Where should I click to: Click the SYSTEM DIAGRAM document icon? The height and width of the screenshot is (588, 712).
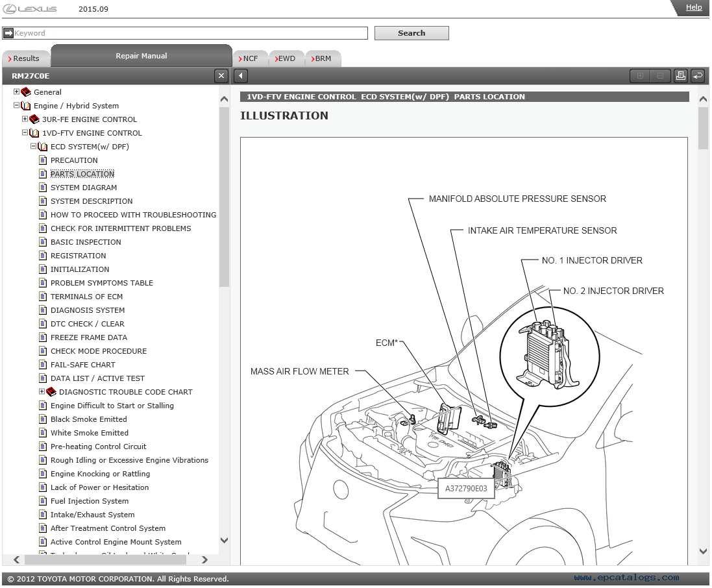coord(43,188)
